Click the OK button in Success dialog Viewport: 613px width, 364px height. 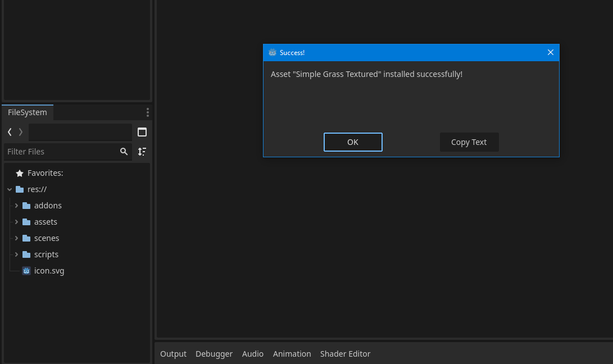[353, 142]
